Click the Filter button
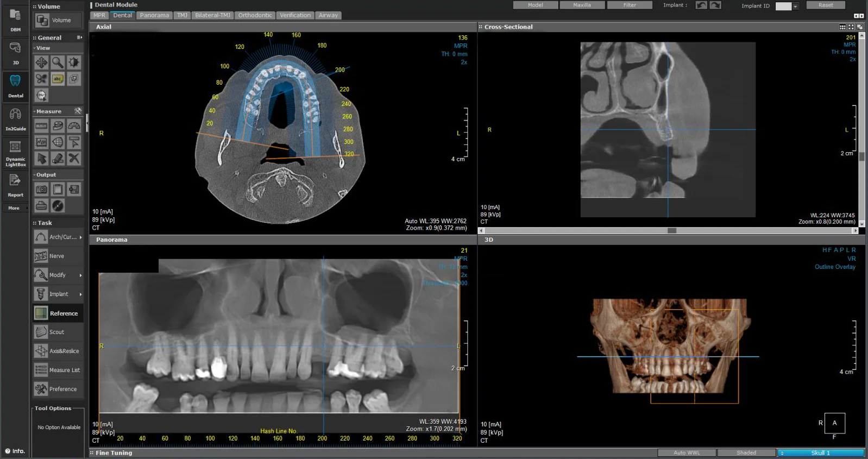 (x=630, y=5)
